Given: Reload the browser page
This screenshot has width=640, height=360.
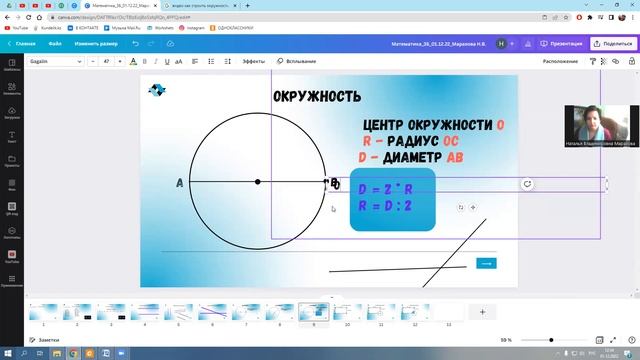Looking at the screenshot, I should point(28,17).
